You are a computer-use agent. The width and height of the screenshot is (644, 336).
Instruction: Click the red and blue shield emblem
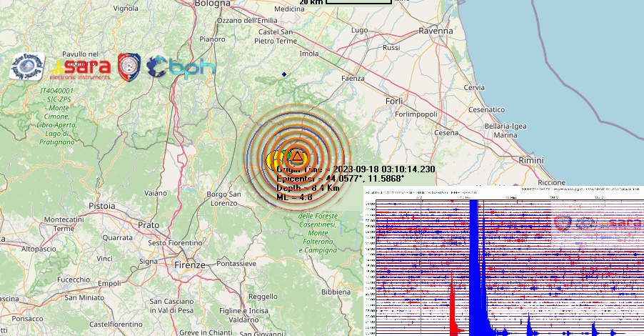click(x=129, y=66)
